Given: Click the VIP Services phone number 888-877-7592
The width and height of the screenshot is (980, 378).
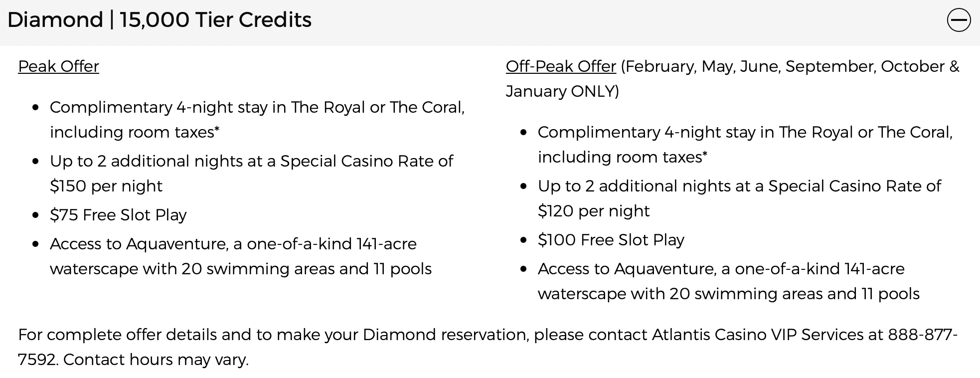Looking at the screenshot, I should pos(923,335).
